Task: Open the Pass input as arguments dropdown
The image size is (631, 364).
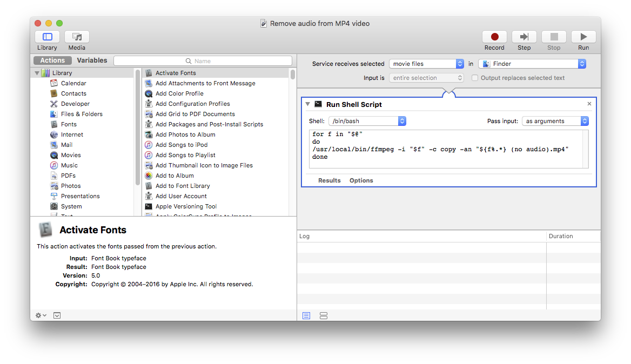Action: point(555,121)
